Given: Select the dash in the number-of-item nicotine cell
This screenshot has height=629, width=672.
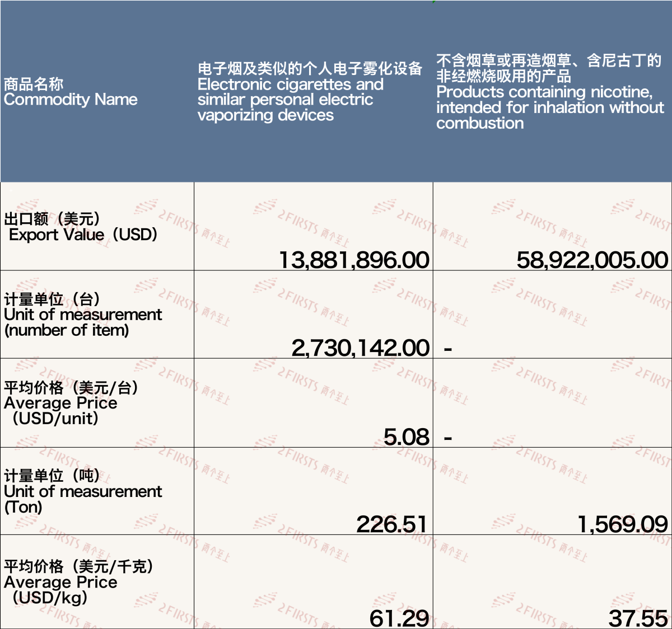Looking at the screenshot, I should [x=448, y=350].
